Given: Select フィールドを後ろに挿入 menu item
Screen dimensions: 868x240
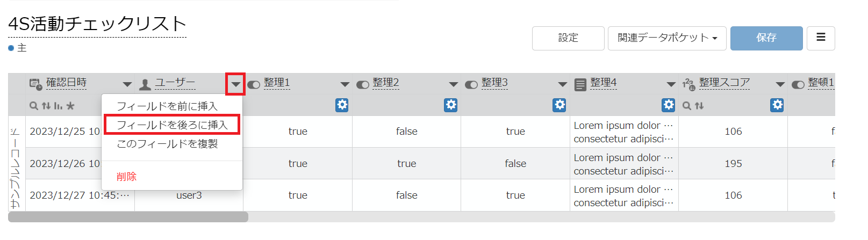Looking at the screenshot, I should coord(172,125).
